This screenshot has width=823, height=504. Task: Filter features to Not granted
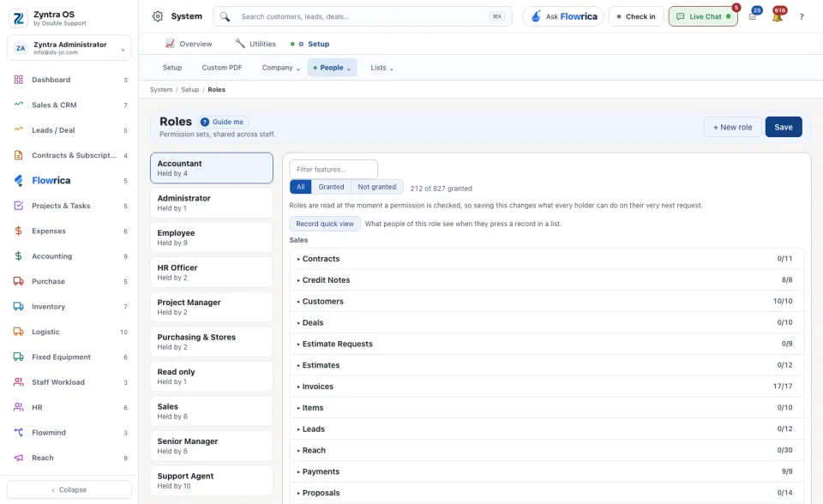point(377,187)
